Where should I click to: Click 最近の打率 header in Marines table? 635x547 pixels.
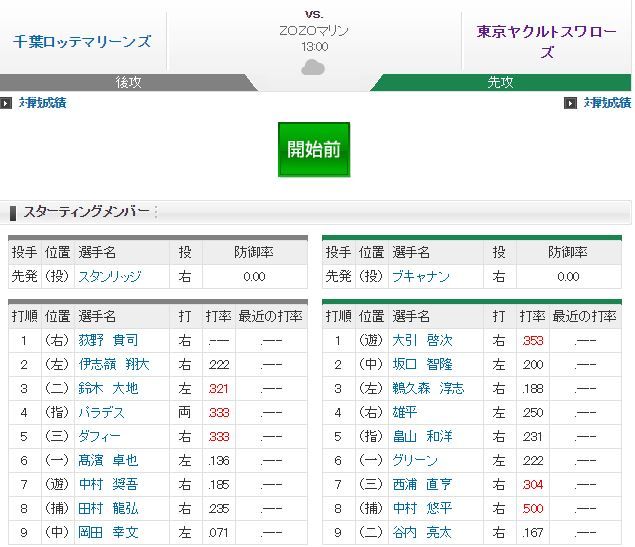click(271, 316)
